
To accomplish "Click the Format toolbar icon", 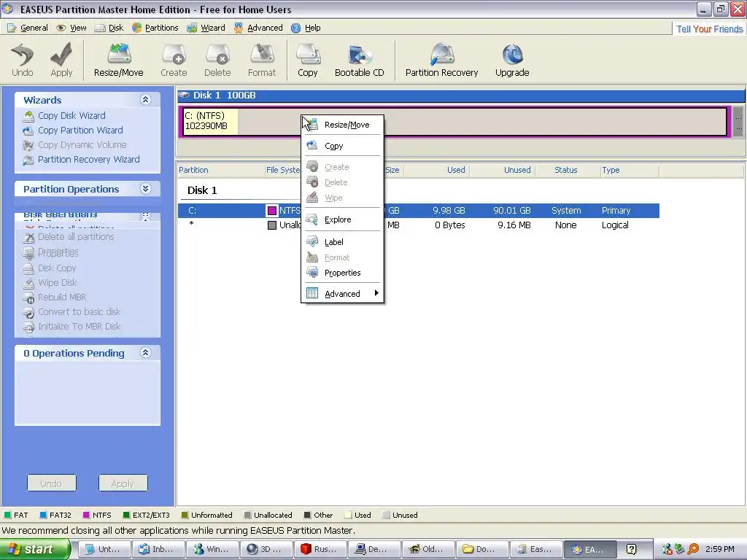I will pyautogui.click(x=262, y=60).
